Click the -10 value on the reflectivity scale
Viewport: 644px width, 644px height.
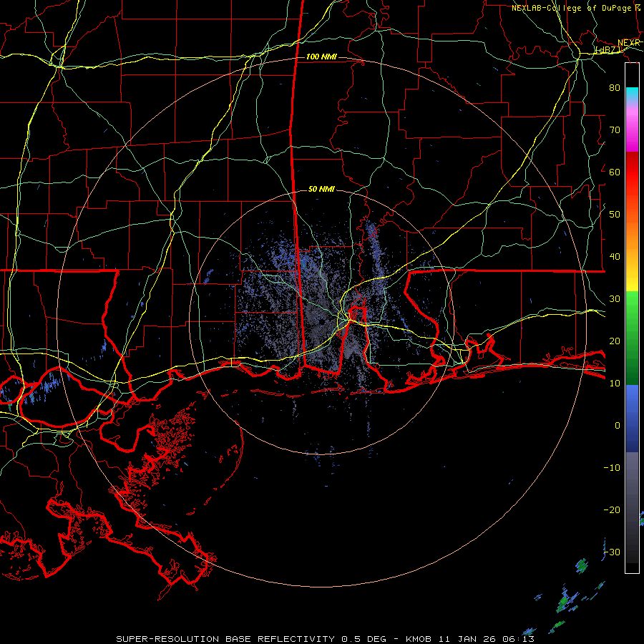612,467
